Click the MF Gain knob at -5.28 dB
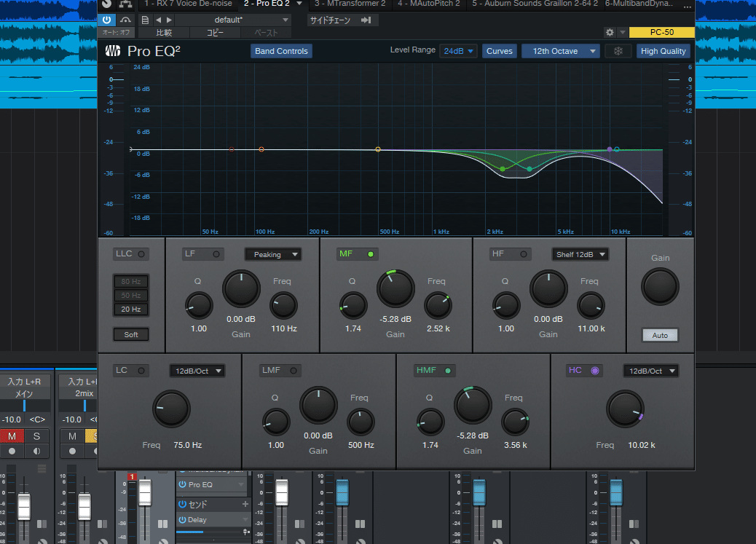The height and width of the screenshot is (544, 756). [x=395, y=289]
